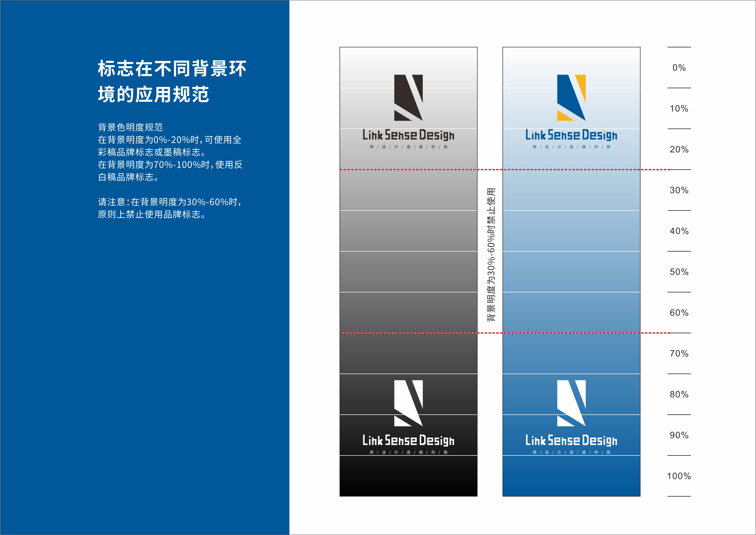The width and height of the screenshot is (756, 535).
Task: Click the 60% brightness label
Action: [x=679, y=313]
